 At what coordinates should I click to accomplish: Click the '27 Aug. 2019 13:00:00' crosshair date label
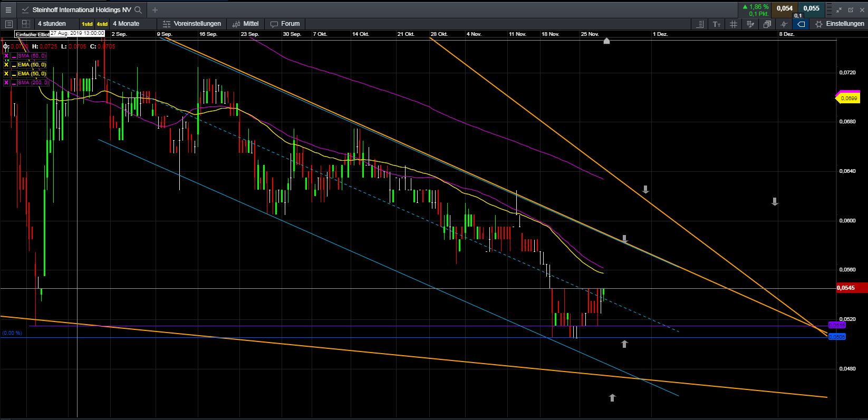[x=78, y=34]
